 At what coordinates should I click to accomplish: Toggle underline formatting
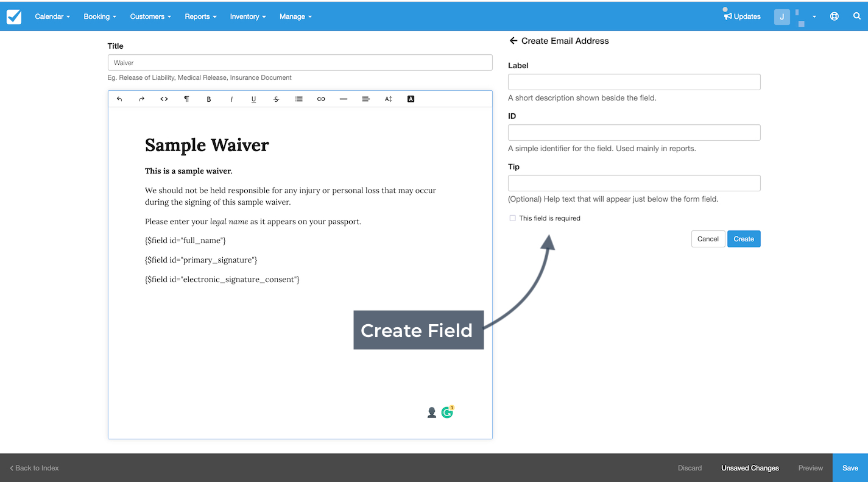pos(253,99)
